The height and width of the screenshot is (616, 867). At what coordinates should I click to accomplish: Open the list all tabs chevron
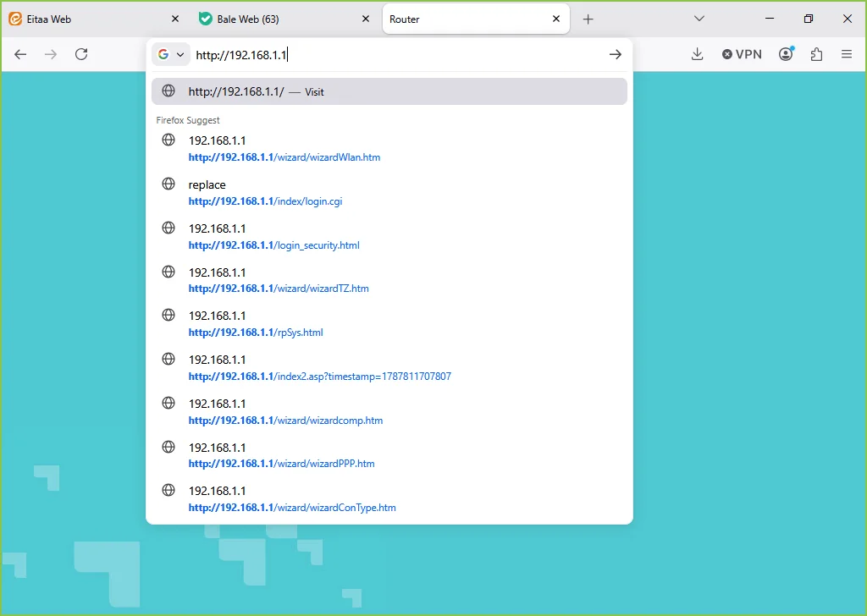coord(699,19)
